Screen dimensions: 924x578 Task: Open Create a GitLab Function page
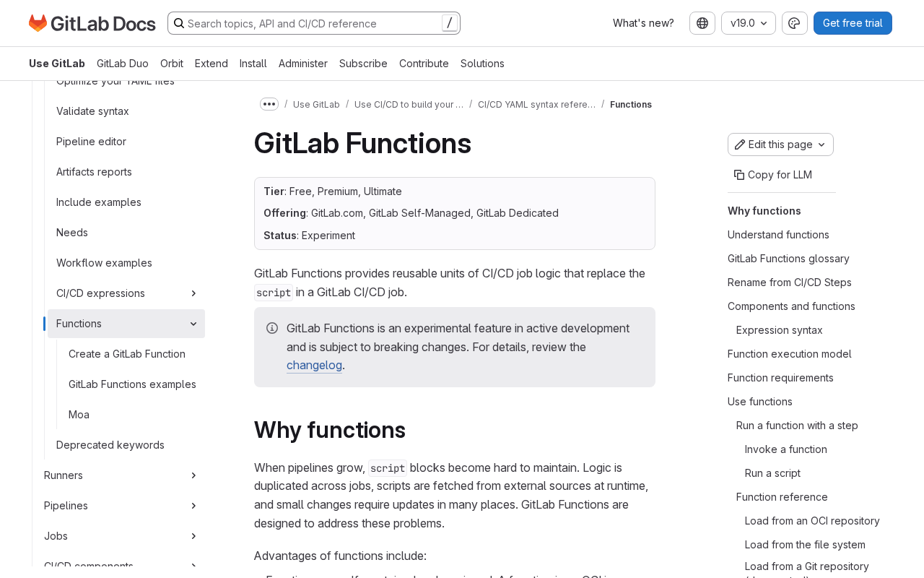pos(127,354)
